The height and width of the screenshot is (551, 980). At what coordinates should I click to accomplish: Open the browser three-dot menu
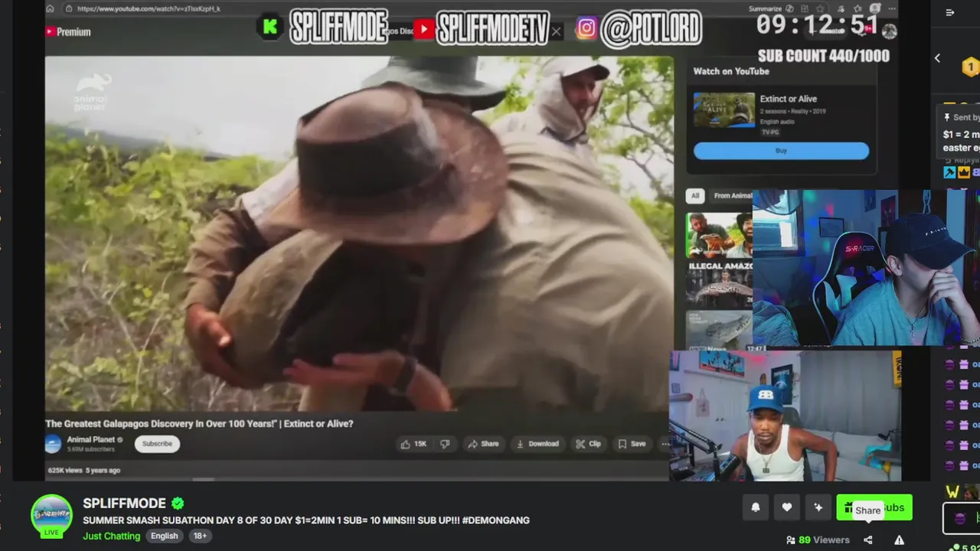pos(891,8)
